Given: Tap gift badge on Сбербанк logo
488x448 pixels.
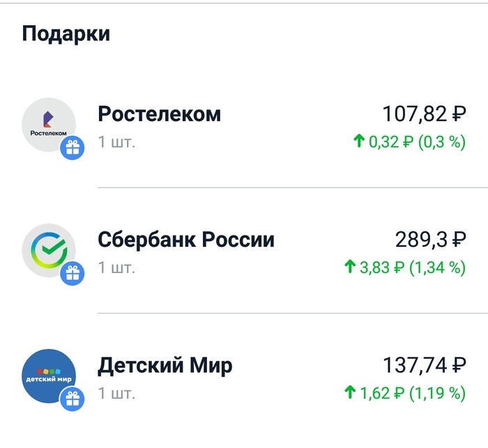Looking at the screenshot, I should 73,273.
